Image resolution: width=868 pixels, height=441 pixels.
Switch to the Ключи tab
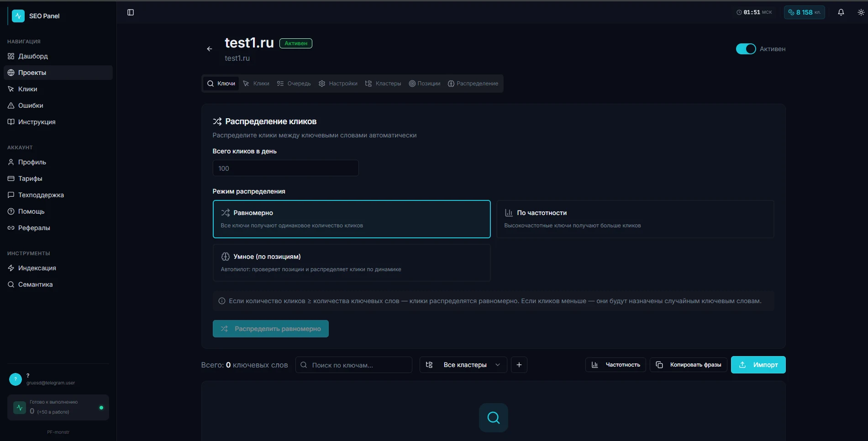pyautogui.click(x=221, y=84)
